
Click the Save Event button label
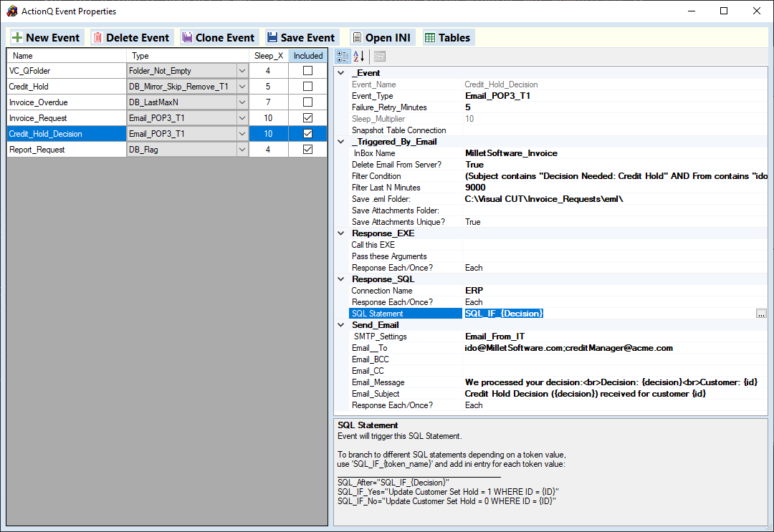(307, 37)
